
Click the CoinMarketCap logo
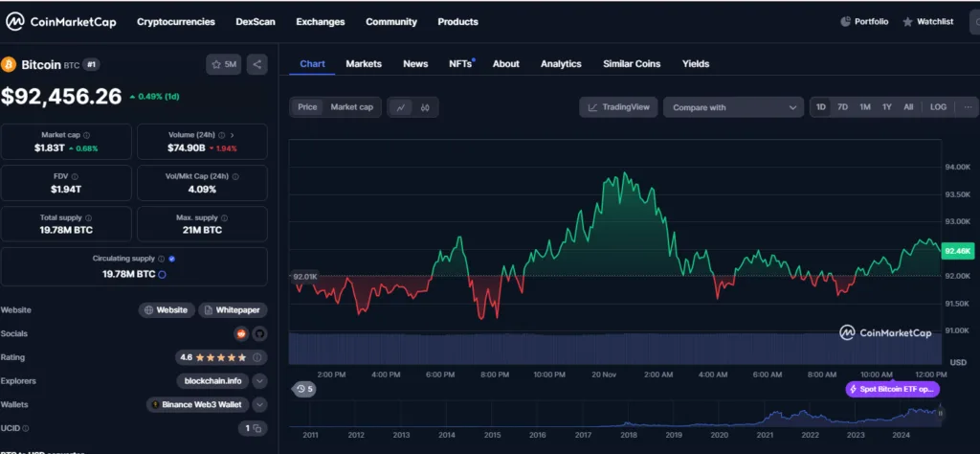(60, 22)
